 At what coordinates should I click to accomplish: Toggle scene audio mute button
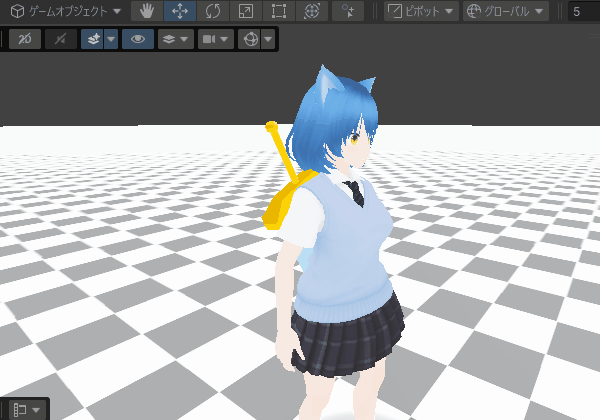(61, 39)
